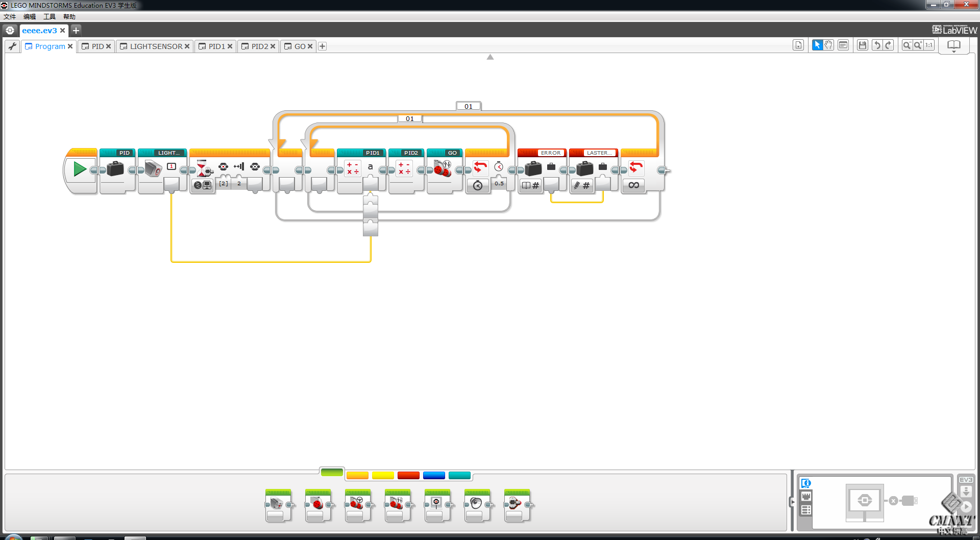Pick the Medium Motor palette block
980x540 pixels.
click(278, 505)
